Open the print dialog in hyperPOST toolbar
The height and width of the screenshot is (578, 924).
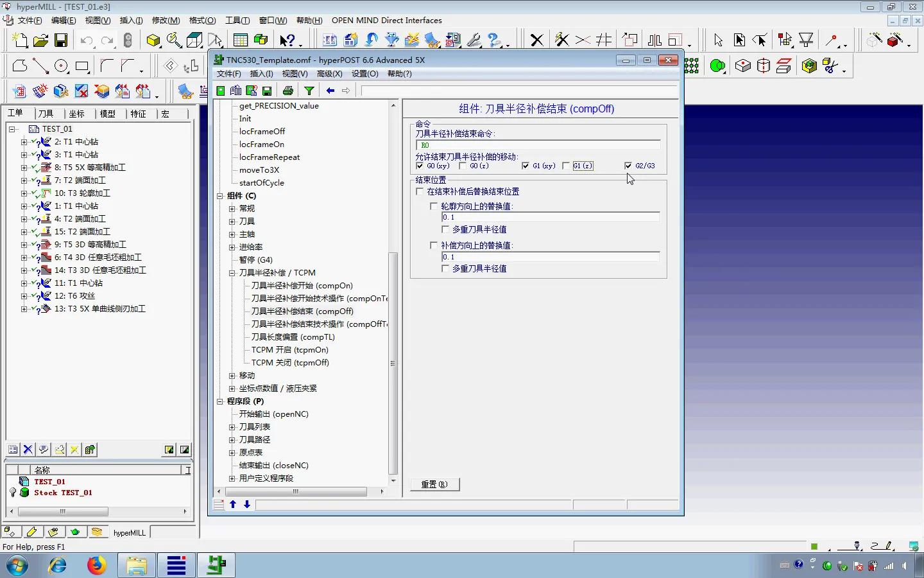coord(287,90)
